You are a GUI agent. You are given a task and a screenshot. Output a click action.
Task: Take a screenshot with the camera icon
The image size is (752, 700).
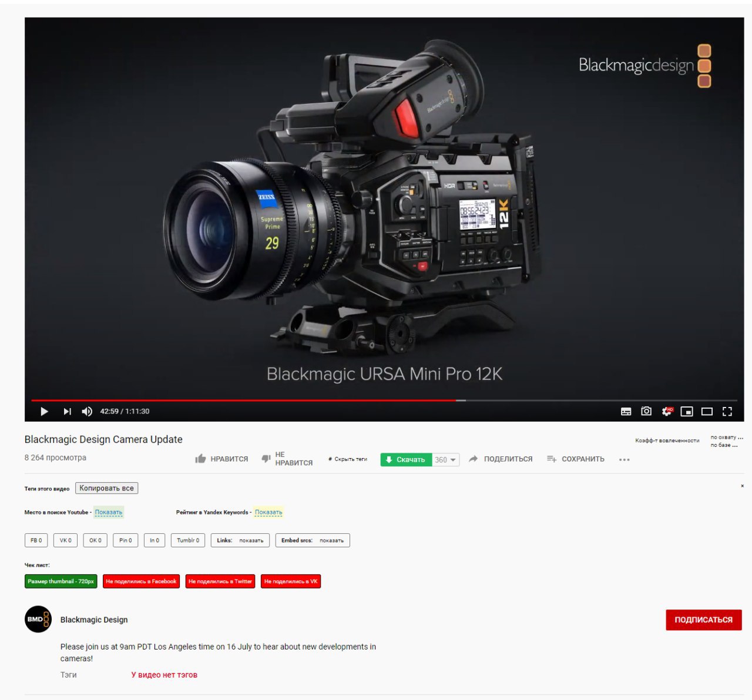(646, 411)
